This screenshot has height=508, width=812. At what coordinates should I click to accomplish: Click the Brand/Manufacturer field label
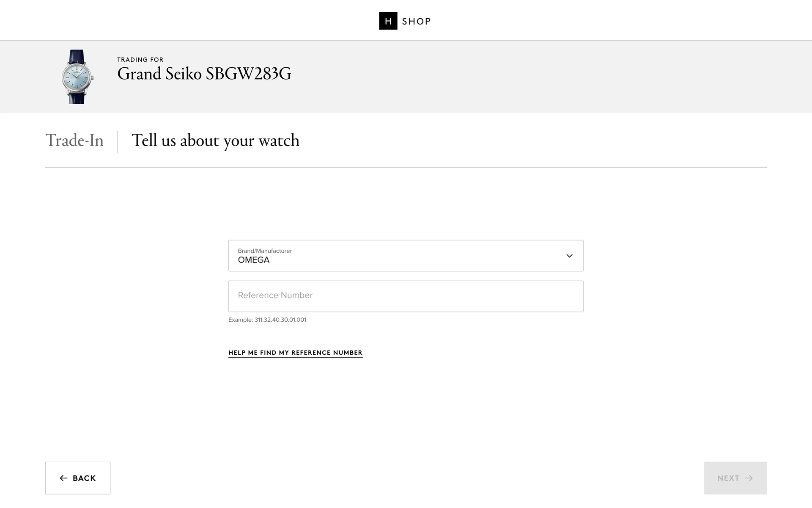pyautogui.click(x=265, y=251)
